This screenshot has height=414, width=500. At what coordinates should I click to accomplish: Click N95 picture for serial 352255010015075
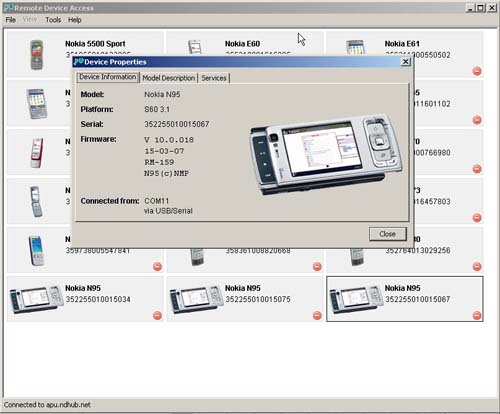196,299
